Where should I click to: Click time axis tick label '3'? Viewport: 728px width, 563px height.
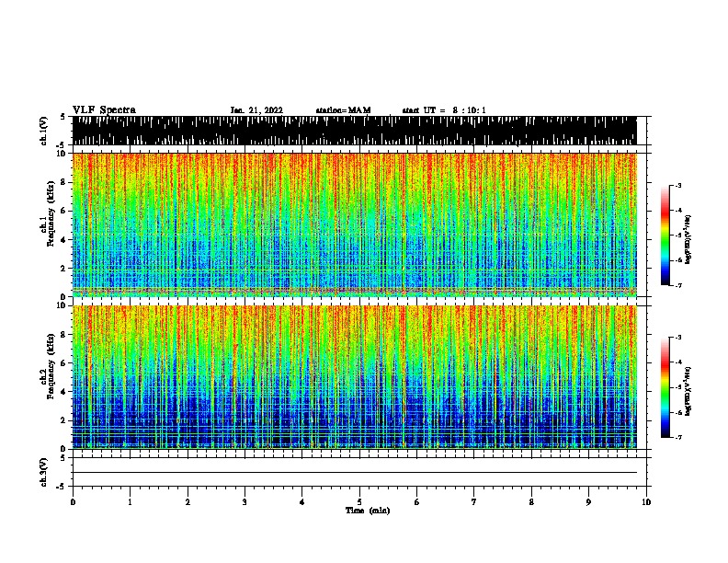(245, 502)
